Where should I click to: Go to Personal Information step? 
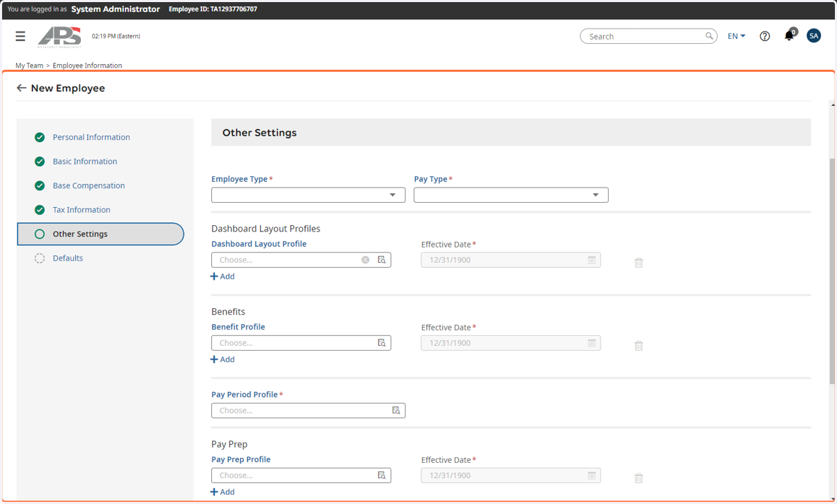[x=91, y=137]
